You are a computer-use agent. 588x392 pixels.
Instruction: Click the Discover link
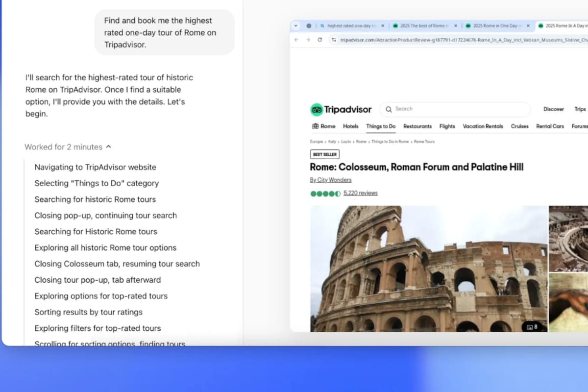554,109
